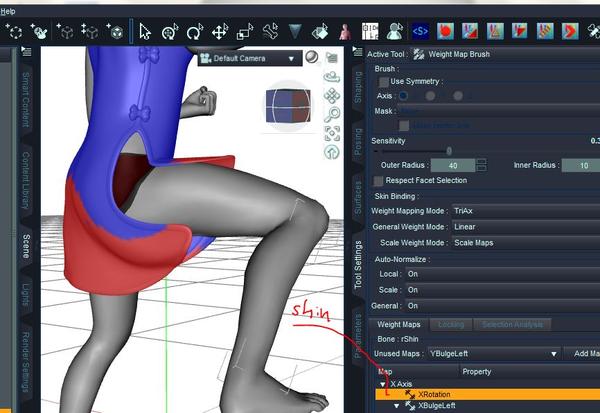Open the Unused Maps YBulgeLeft dropdown
600x413 pixels.
coord(494,354)
